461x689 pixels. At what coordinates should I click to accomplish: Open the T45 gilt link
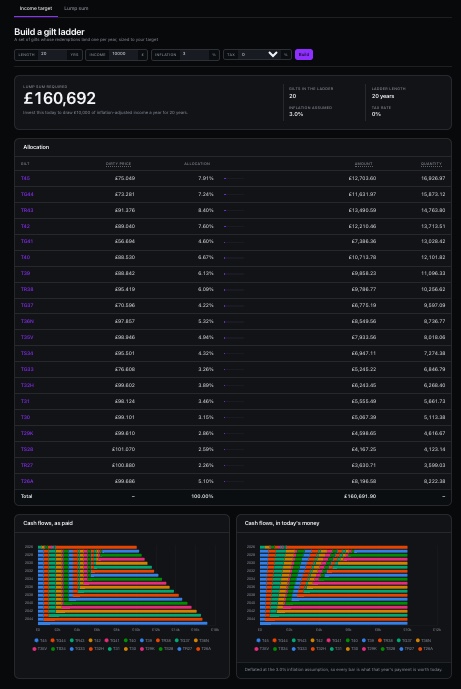[25, 178]
